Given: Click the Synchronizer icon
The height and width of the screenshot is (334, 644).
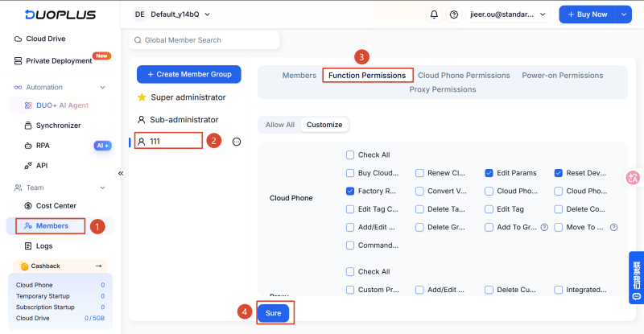Looking at the screenshot, I should pos(28,126).
